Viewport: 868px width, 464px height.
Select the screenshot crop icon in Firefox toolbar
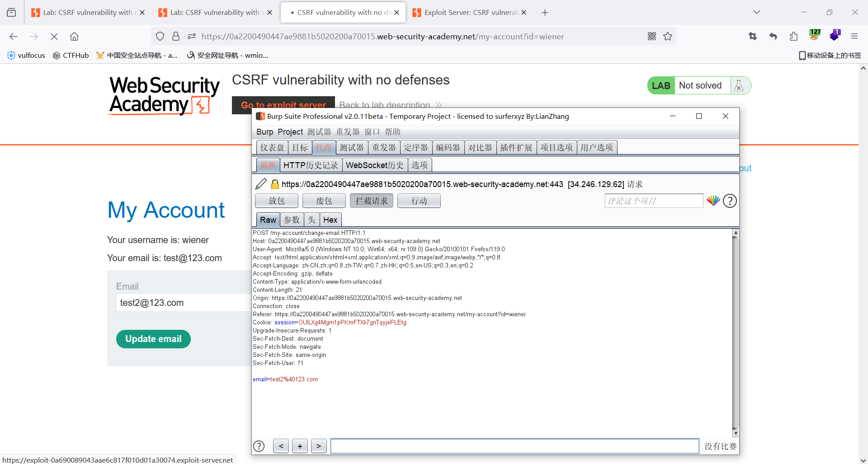pos(752,36)
